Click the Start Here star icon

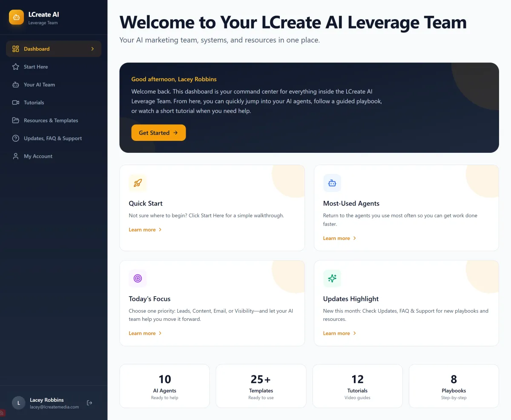click(16, 67)
